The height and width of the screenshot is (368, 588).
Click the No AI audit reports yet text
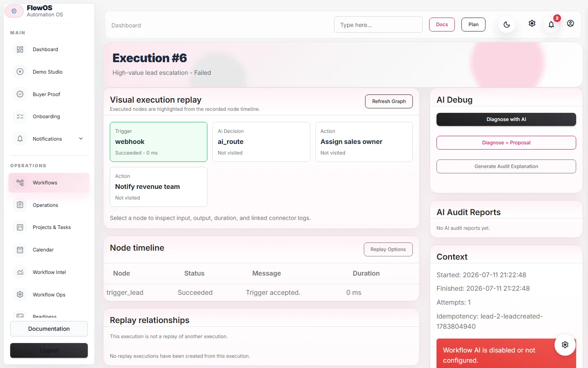(x=463, y=228)
